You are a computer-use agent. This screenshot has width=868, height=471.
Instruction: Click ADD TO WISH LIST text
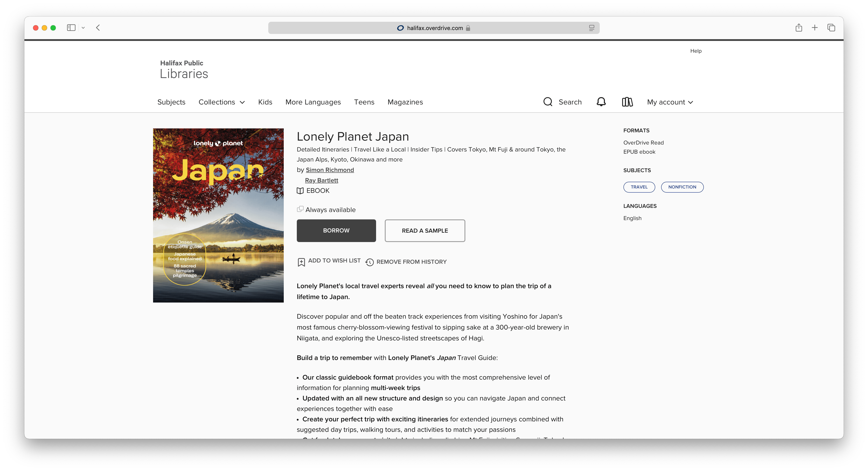coord(334,261)
